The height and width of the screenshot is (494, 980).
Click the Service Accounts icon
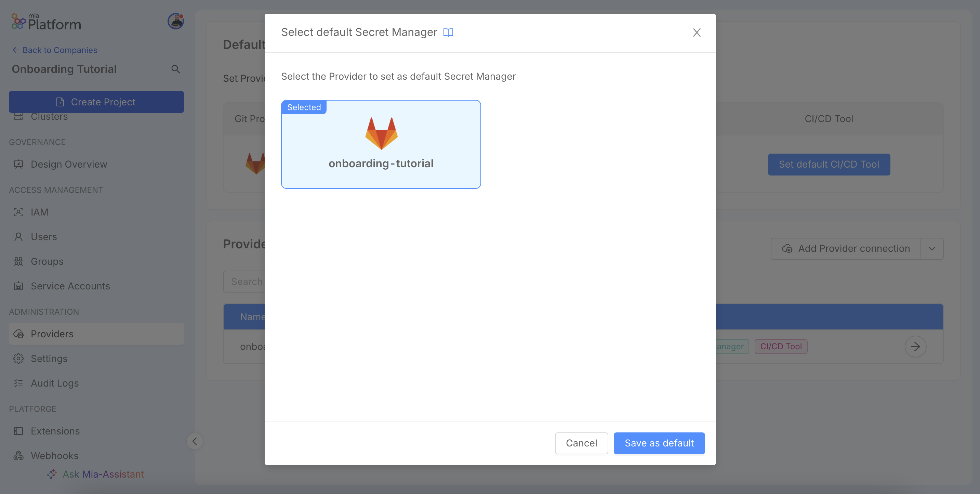18,286
